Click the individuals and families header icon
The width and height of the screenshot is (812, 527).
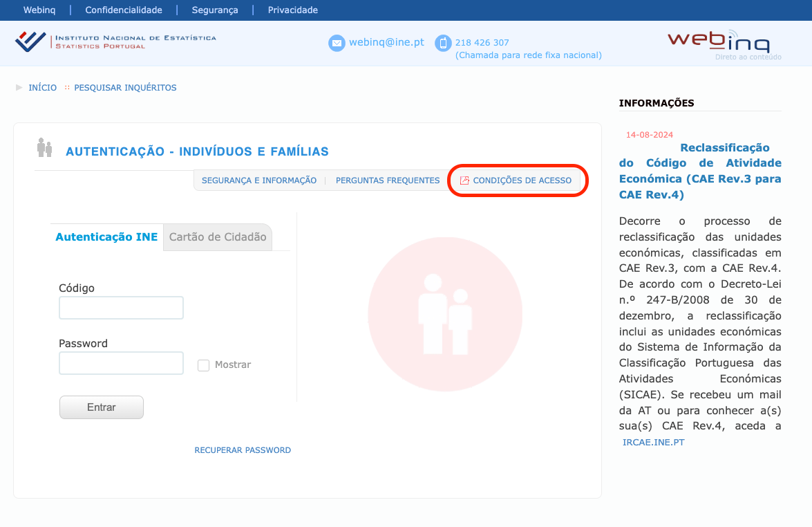tap(45, 147)
